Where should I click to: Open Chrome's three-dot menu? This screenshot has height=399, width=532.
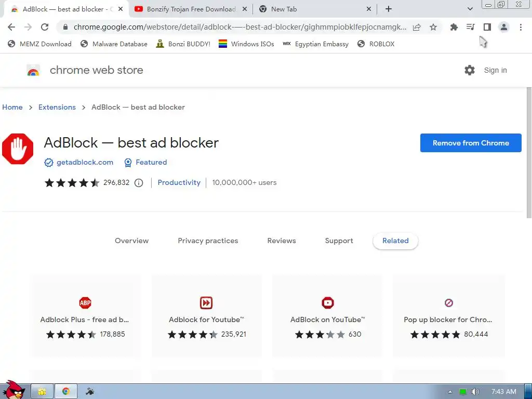click(x=521, y=27)
